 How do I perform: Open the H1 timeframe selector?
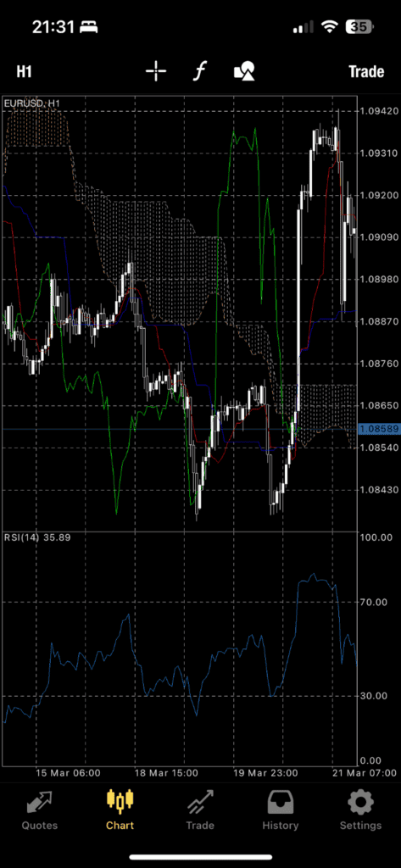point(24,71)
